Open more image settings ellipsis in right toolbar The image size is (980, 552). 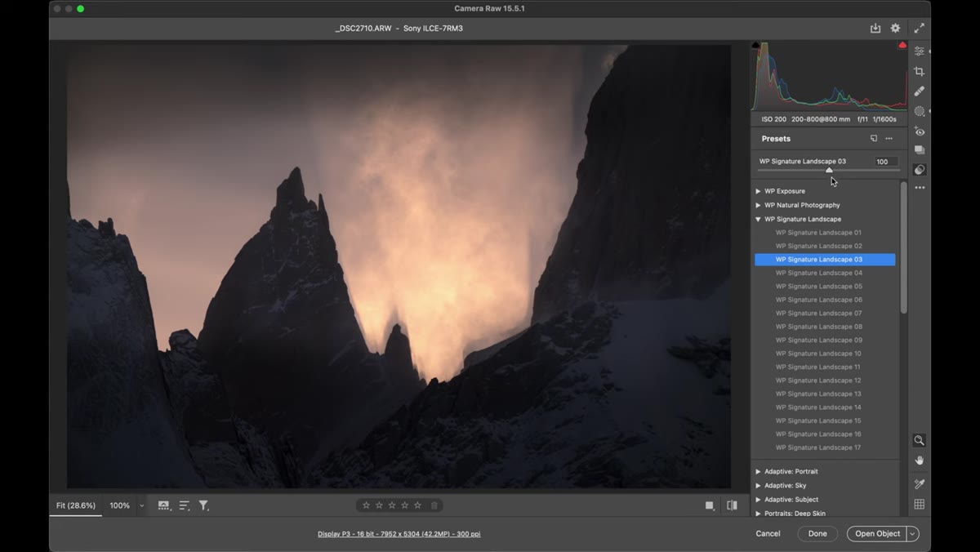tap(920, 188)
